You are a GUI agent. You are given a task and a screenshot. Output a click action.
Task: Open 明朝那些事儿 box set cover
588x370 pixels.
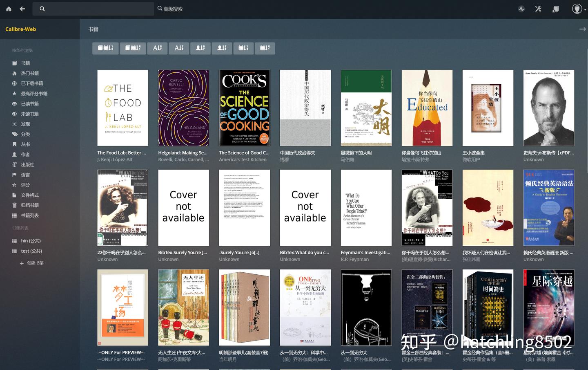244,307
